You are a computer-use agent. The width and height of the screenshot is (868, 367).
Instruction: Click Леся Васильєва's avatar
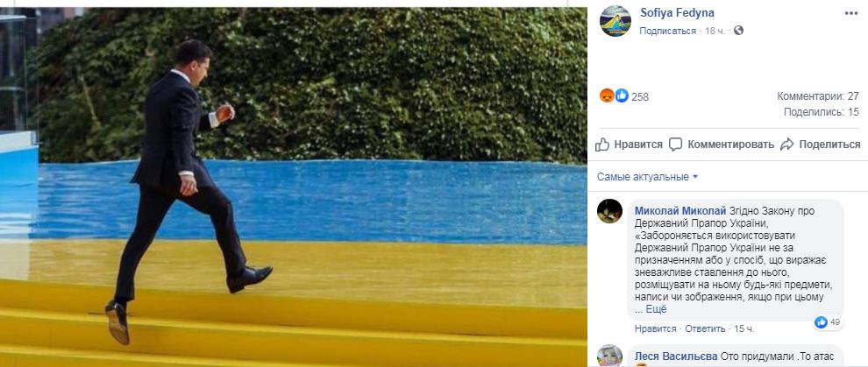(x=609, y=356)
